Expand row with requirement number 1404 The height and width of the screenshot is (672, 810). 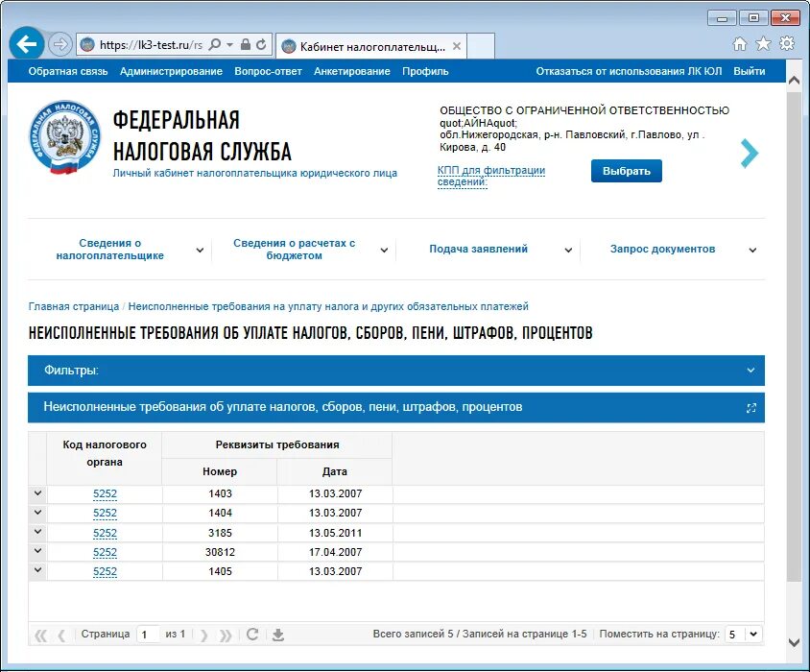[x=37, y=513]
